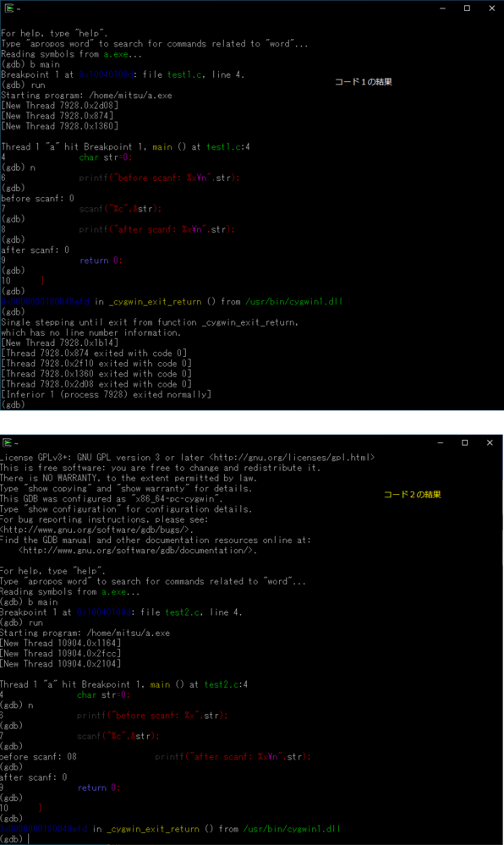Click the line with 'file test2.c, line 4.'
This screenshot has width=504, height=845.
click(121, 612)
